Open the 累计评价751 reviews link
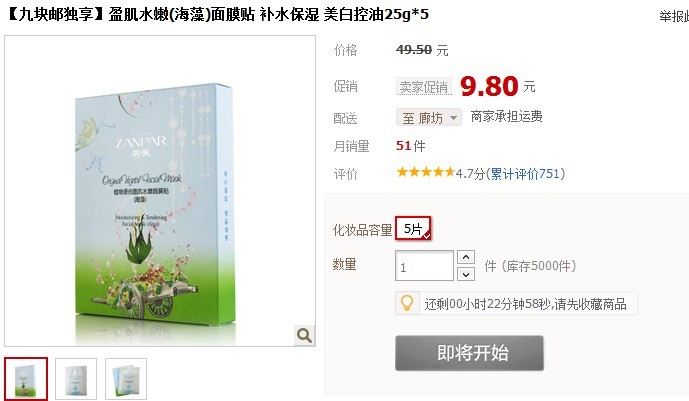 tap(525, 173)
